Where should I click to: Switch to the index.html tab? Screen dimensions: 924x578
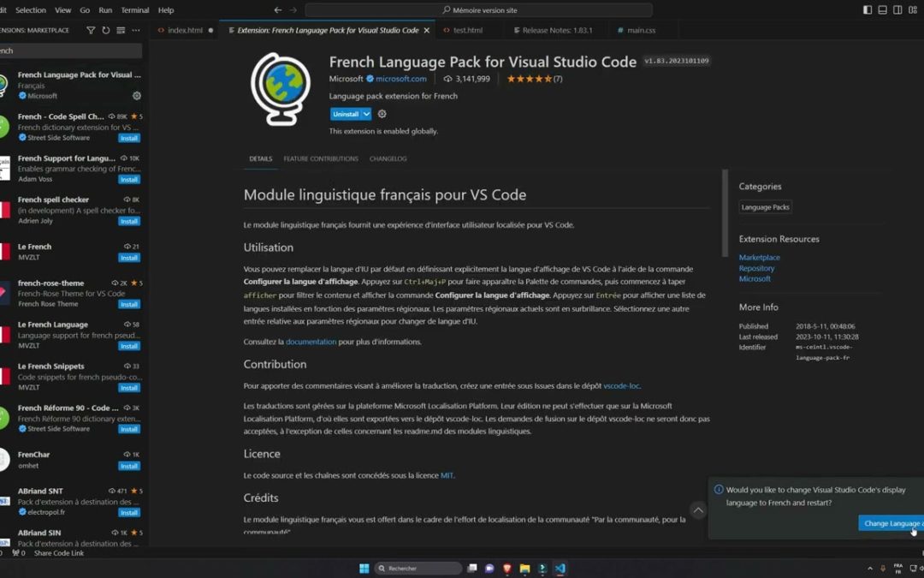185,30
